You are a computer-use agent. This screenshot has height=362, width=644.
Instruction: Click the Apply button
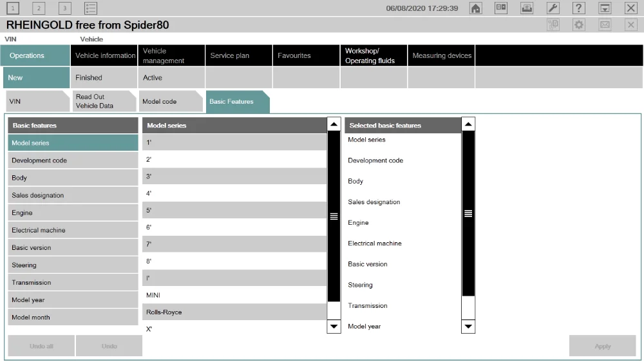tap(603, 346)
